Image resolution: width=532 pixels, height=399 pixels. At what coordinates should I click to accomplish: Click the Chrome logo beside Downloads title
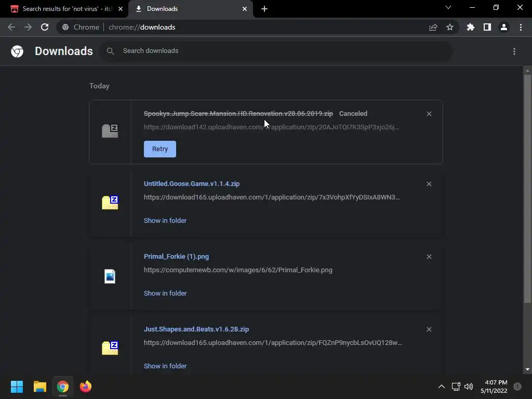click(x=17, y=51)
